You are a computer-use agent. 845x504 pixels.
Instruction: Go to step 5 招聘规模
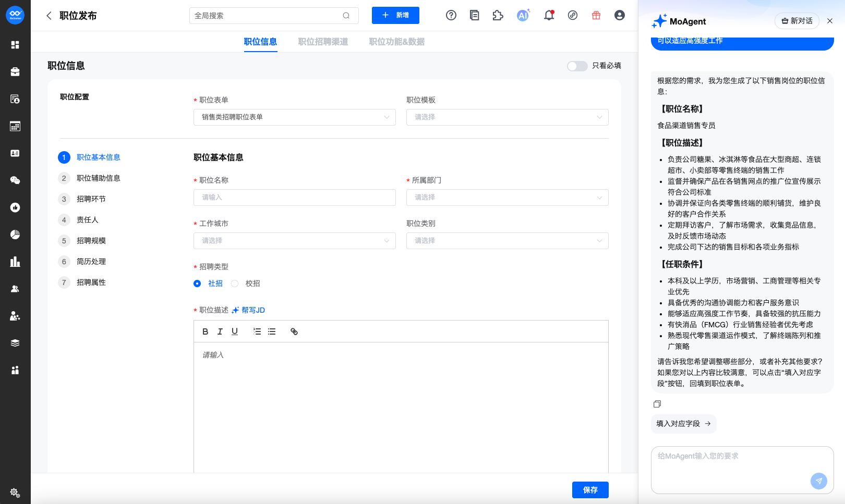[x=82, y=241]
